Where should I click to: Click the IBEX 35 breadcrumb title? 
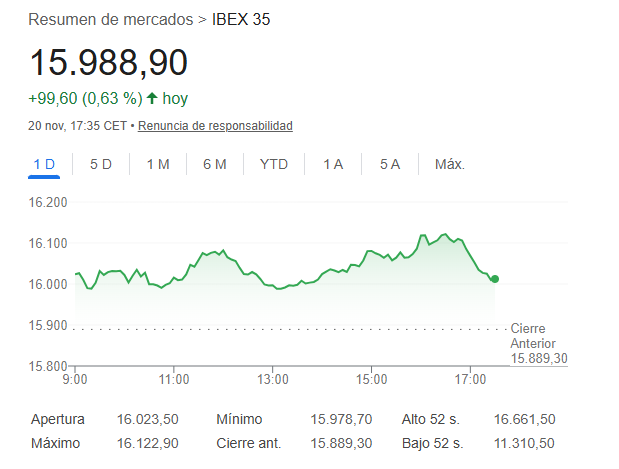pos(241,19)
